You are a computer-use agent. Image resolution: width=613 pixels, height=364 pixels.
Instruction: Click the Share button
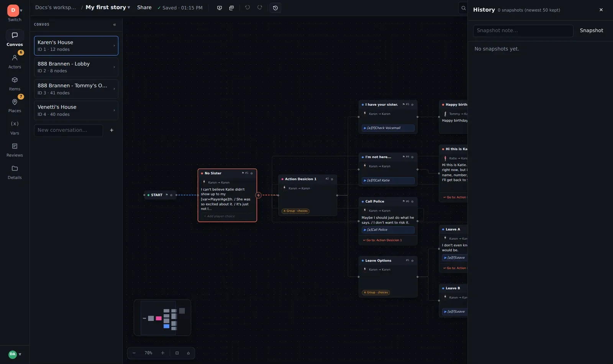(144, 7)
